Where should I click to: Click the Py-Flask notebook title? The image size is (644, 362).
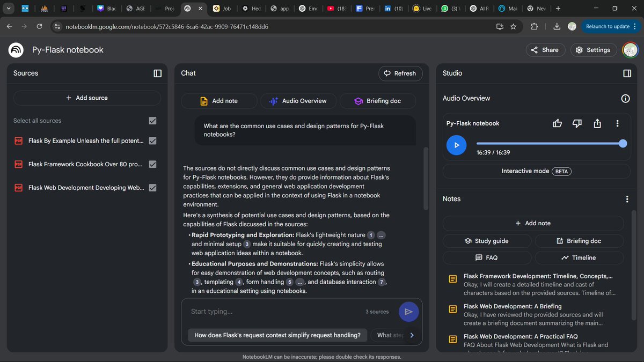(68, 50)
